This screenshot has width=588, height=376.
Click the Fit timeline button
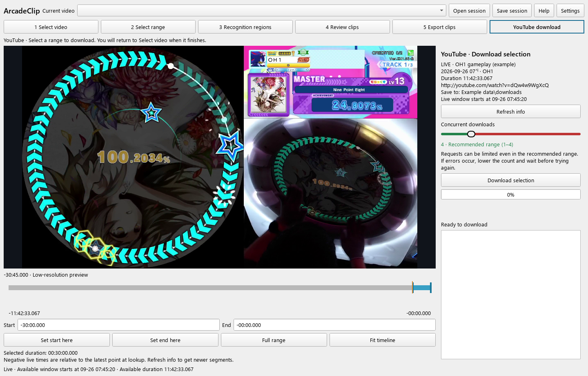pyautogui.click(x=383, y=340)
